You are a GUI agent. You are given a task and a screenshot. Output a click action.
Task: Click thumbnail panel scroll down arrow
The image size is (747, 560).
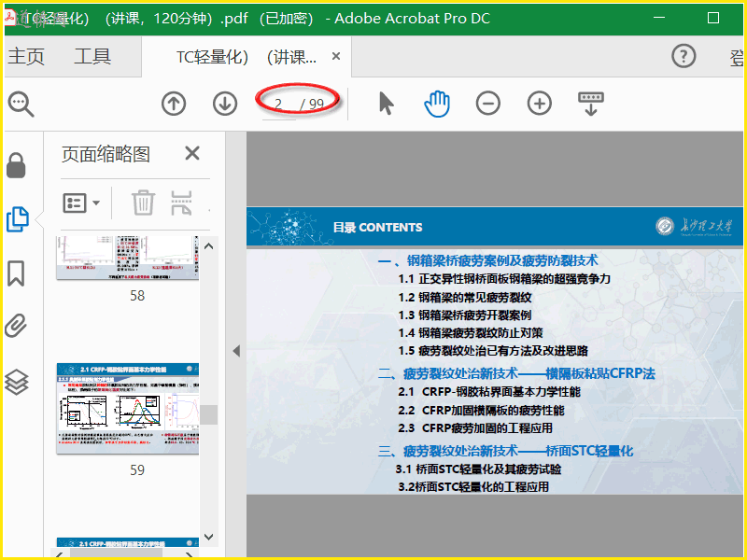tap(208, 537)
